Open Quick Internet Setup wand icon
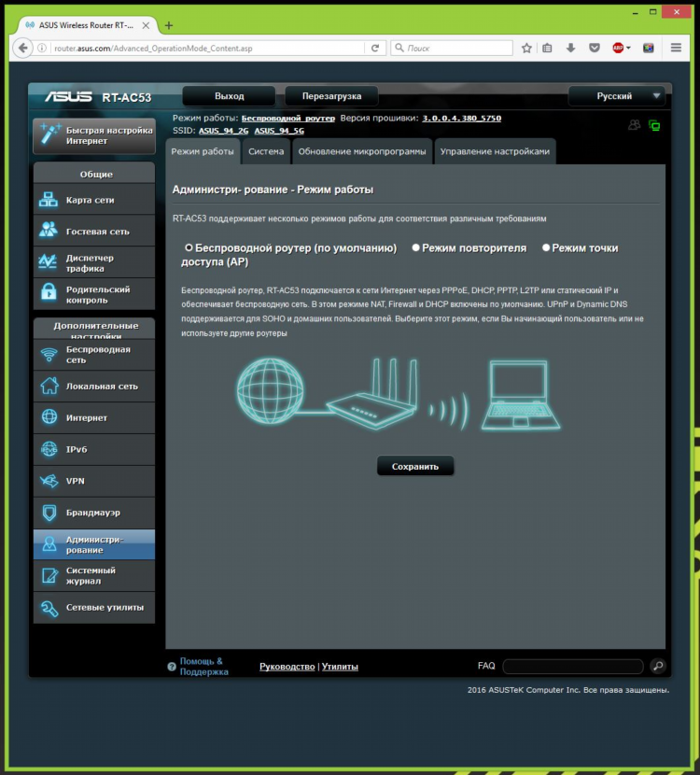Image resolution: width=700 pixels, height=775 pixels. (x=49, y=134)
